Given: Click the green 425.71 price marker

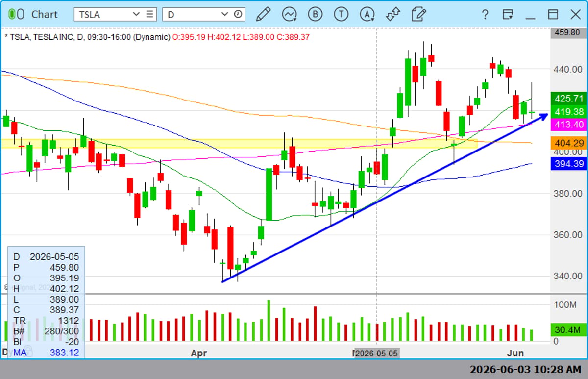Looking at the screenshot, I should click(x=568, y=99).
